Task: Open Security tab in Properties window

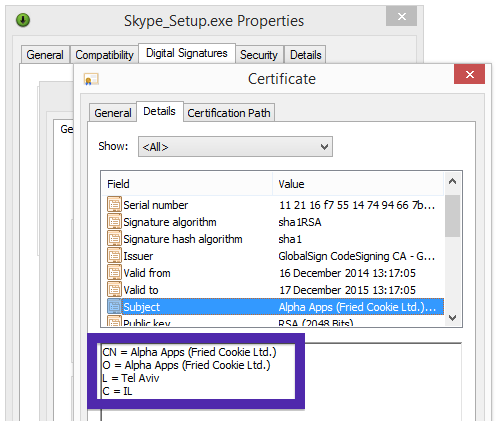Action: pos(259,54)
